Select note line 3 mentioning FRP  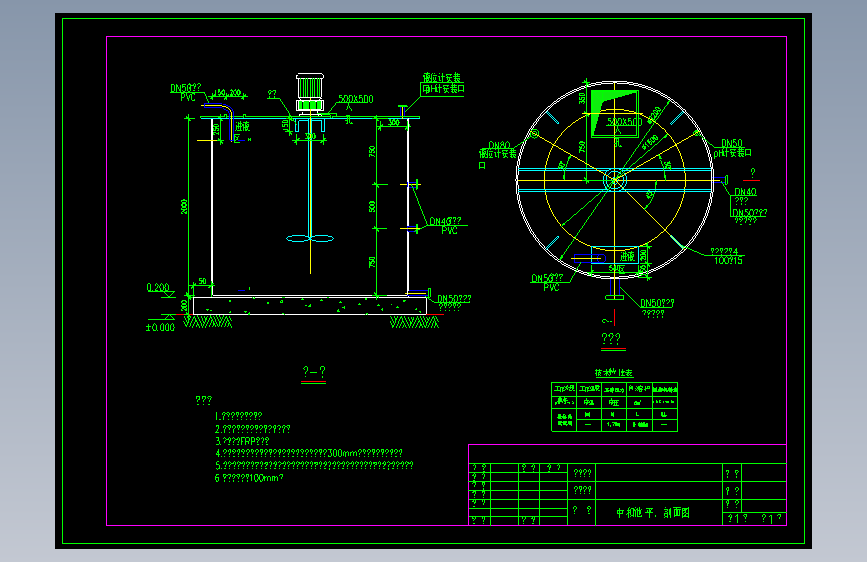click(x=242, y=441)
